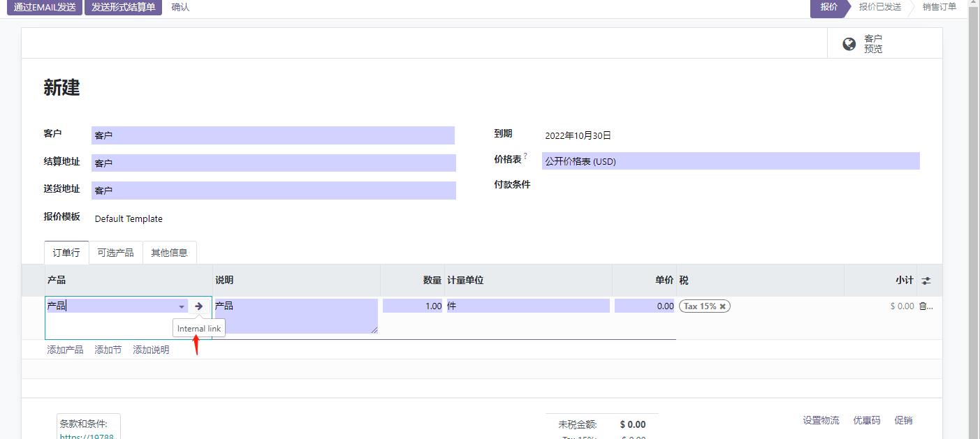This screenshot has height=439, width=980.
Task: Click 通过EMAIL发送 button
Action: pyautogui.click(x=45, y=7)
